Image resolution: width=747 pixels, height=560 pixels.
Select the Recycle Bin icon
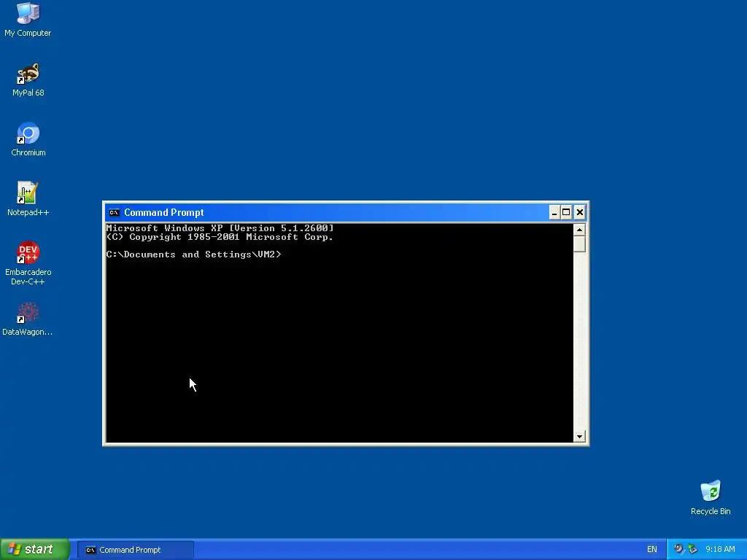[x=711, y=497]
